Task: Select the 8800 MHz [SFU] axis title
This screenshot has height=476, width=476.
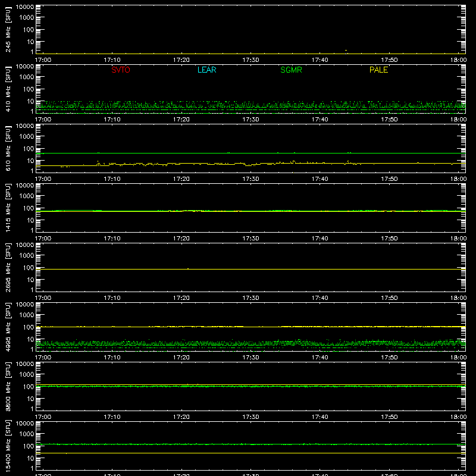Action: click(x=8, y=386)
